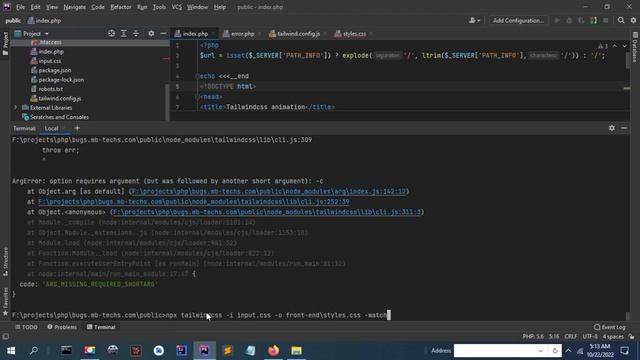The height and width of the screenshot is (360, 640).
Task: Add a new terminal session tab
Action: click(x=77, y=128)
